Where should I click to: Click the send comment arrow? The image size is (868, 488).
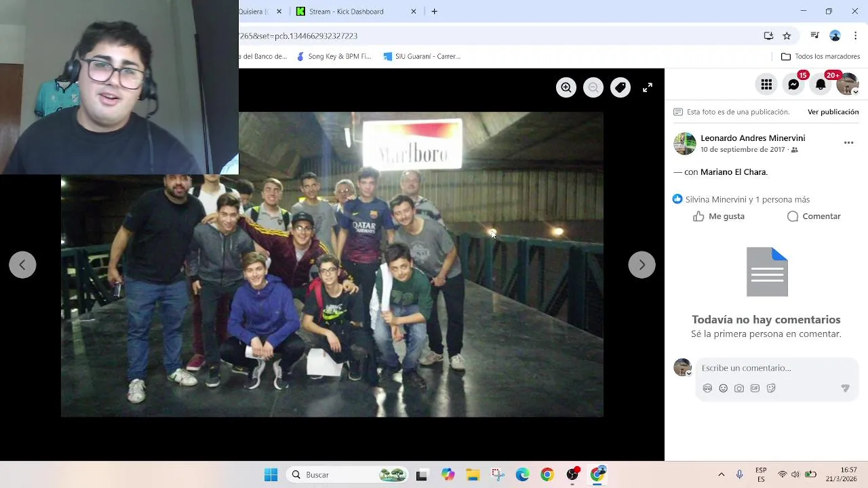tap(845, 388)
